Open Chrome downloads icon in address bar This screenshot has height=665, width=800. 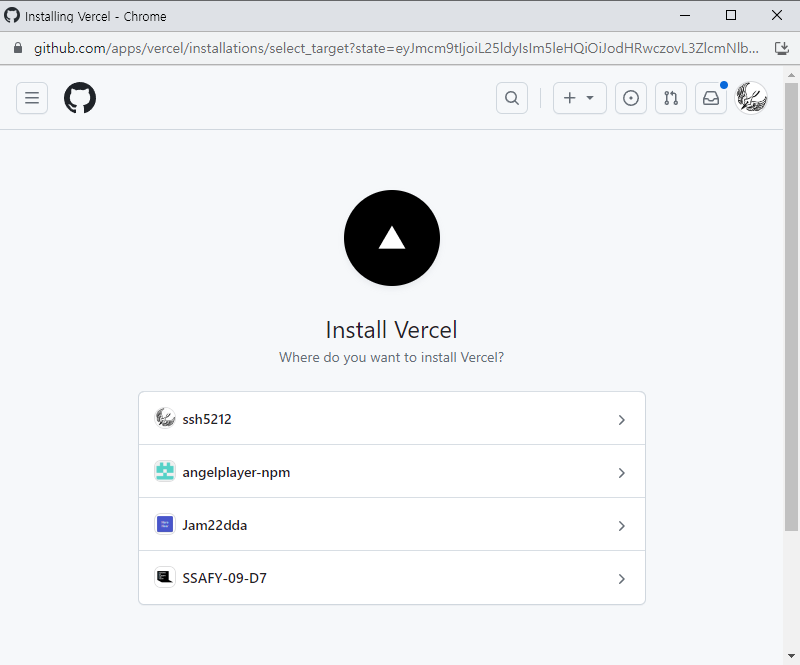(x=782, y=46)
